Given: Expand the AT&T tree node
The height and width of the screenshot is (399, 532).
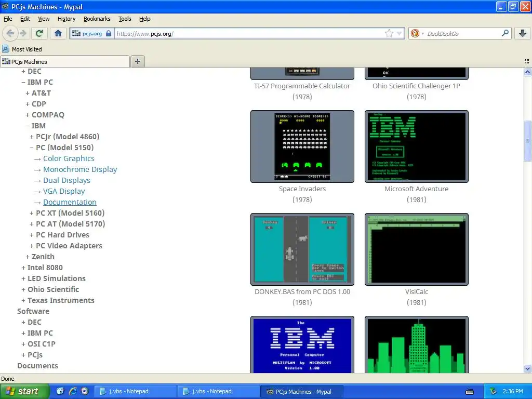Looking at the screenshot, I should [38, 93].
